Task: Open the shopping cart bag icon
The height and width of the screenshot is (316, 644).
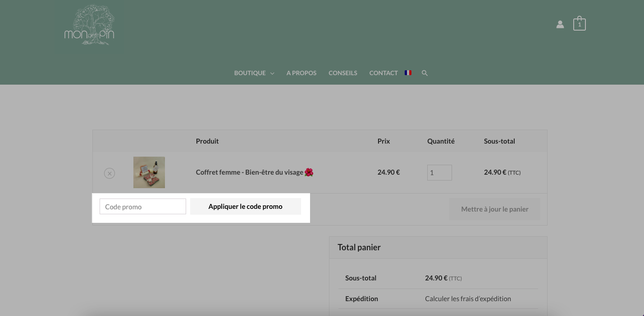Action: click(x=579, y=23)
